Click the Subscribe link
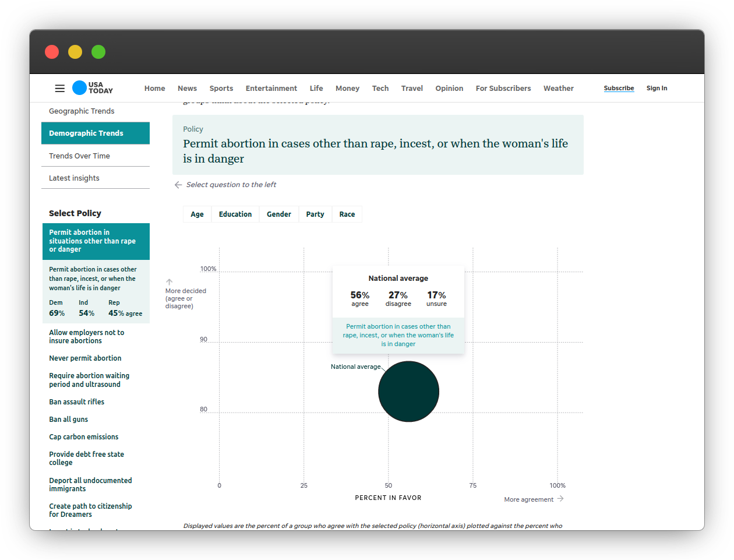This screenshot has width=734, height=560. pos(619,88)
